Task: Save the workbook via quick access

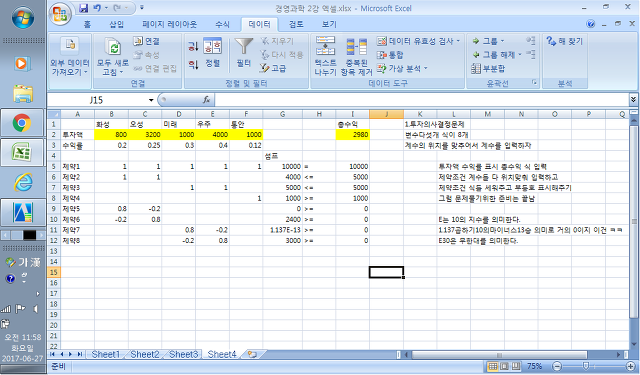Action: [83, 8]
